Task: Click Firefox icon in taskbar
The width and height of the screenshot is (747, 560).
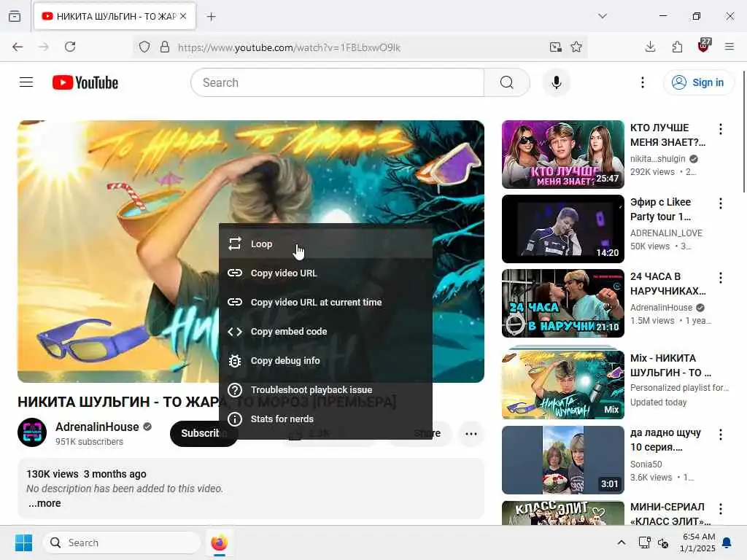Action: point(219,542)
